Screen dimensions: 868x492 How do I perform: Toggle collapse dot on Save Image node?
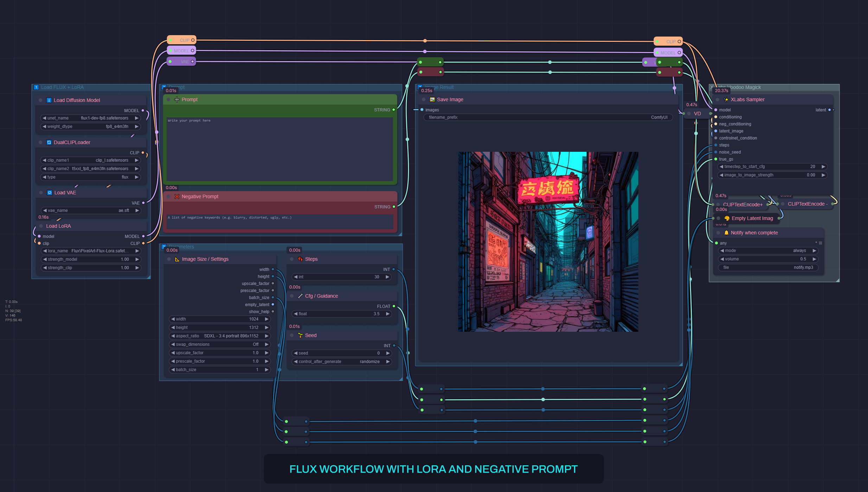coord(424,99)
